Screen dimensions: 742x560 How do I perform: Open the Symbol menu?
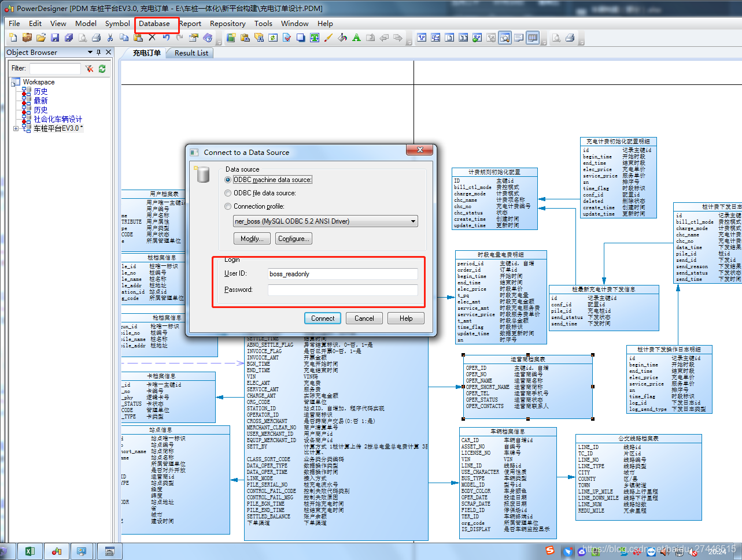pyautogui.click(x=117, y=24)
